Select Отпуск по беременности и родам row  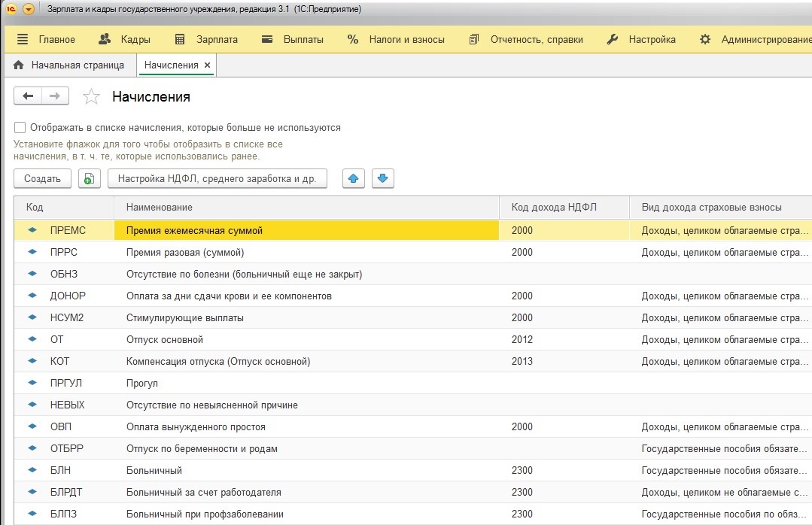coord(412,448)
